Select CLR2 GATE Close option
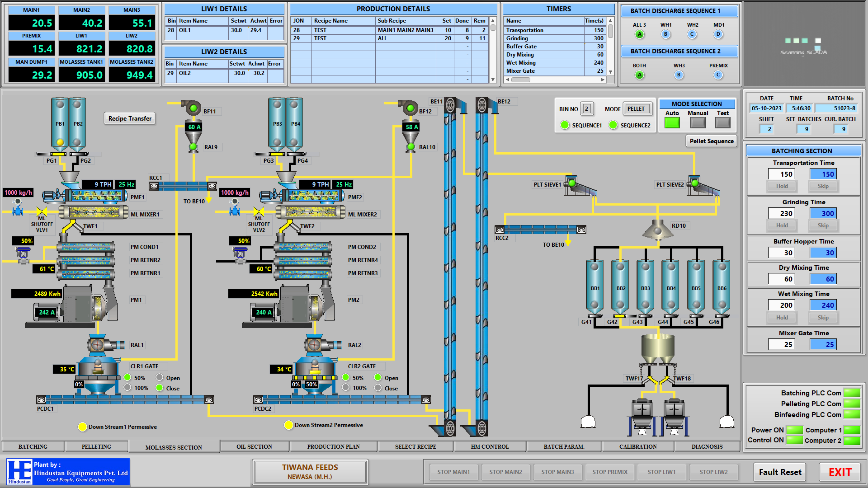The image size is (868, 488). [x=378, y=388]
